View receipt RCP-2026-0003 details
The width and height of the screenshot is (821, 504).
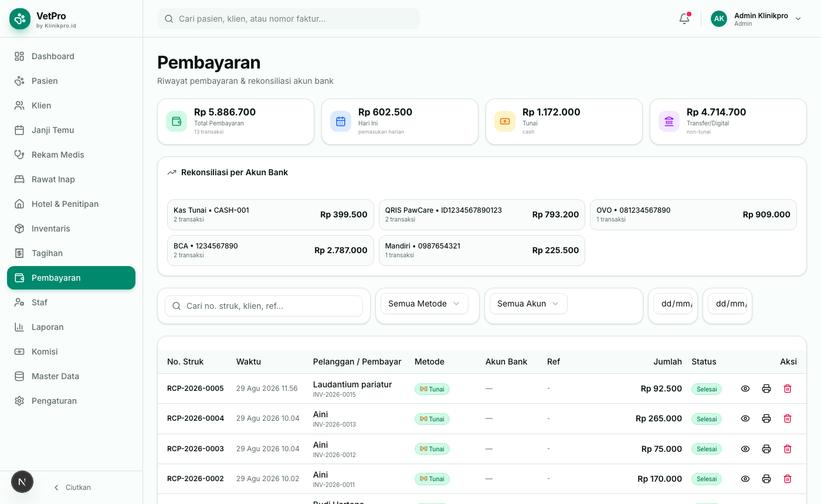745,449
